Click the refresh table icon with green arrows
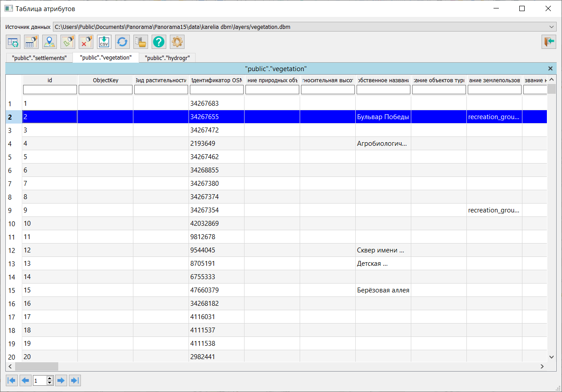 tap(13, 42)
